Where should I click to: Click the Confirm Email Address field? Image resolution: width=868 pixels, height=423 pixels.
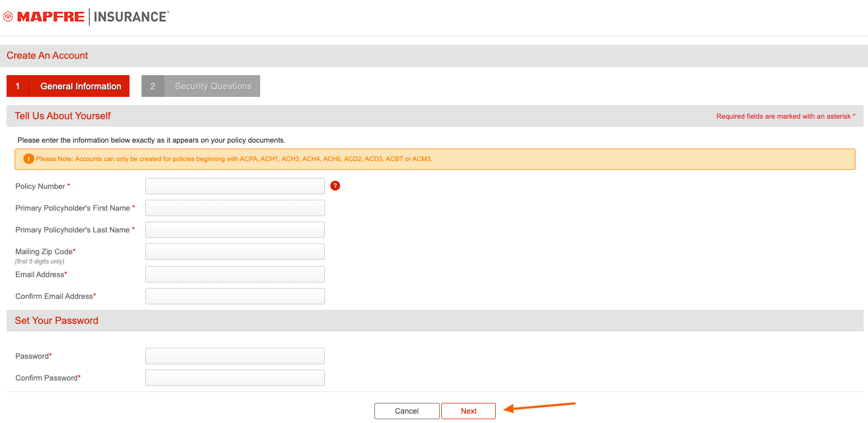point(235,296)
